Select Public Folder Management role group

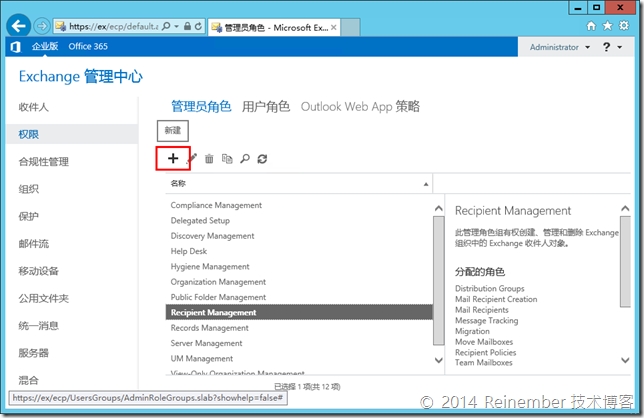299,297
